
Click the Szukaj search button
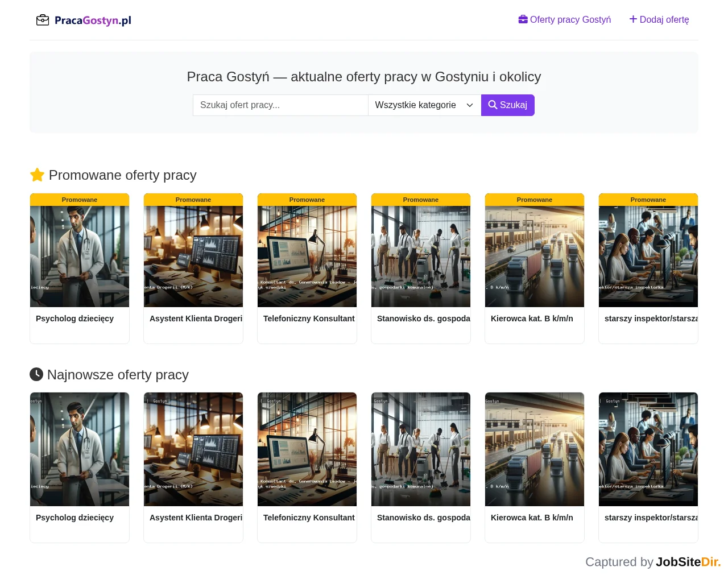coord(508,105)
